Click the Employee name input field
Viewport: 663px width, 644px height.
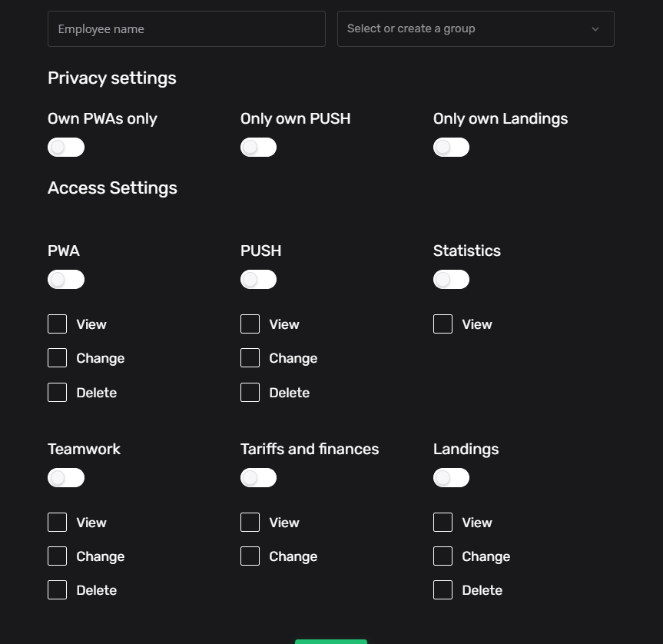pyautogui.click(x=186, y=29)
